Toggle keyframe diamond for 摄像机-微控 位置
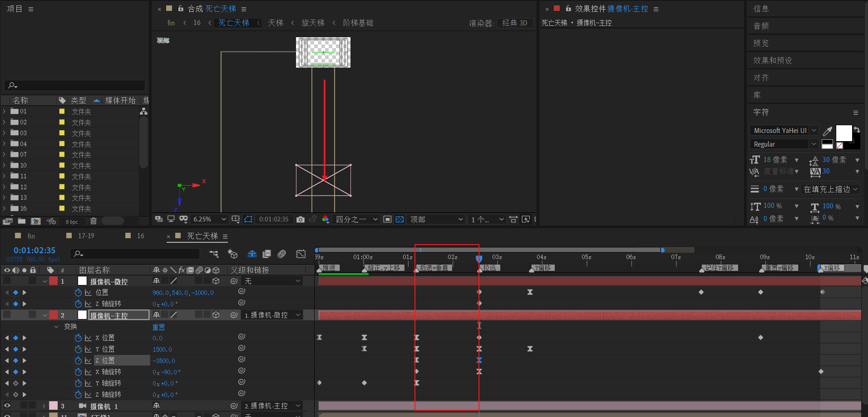 tap(15, 293)
